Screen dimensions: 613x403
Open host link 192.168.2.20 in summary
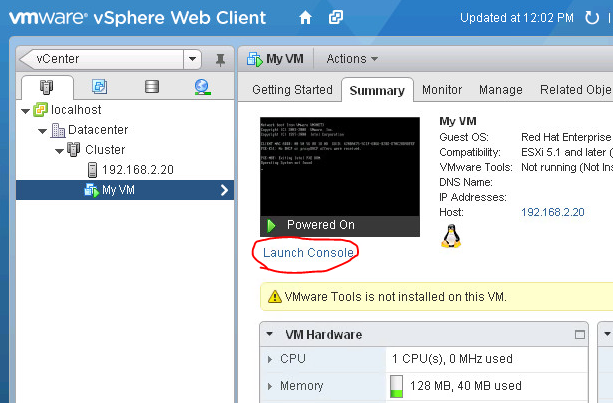pos(553,212)
